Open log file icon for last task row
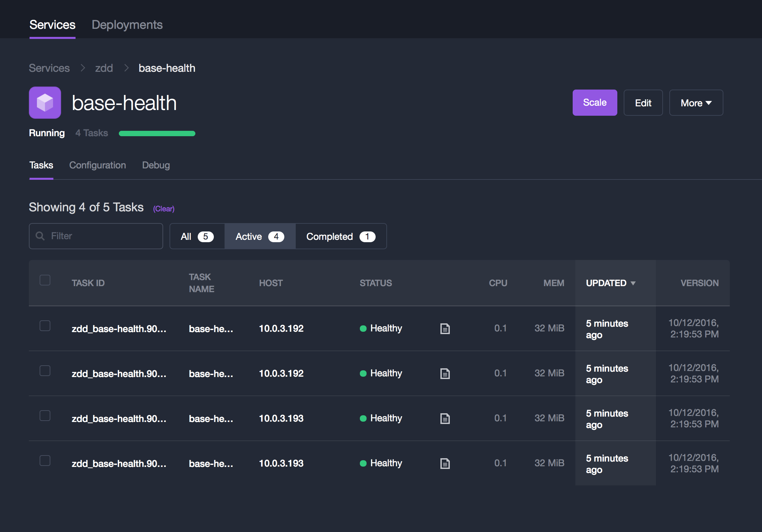Screen dimensions: 762x532 pos(445,464)
